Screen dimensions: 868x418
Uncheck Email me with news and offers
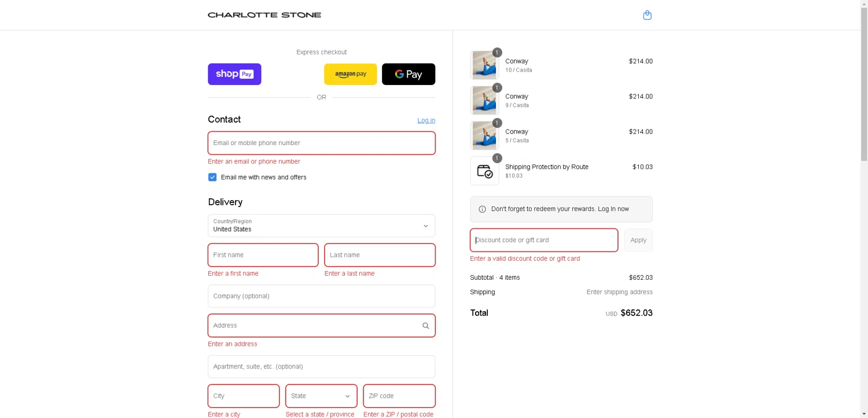(x=212, y=177)
